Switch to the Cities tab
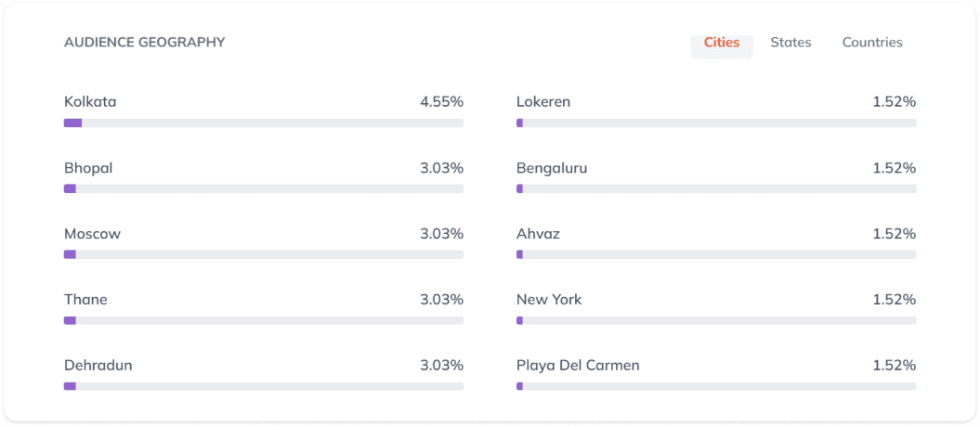980x427 pixels. point(722,43)
